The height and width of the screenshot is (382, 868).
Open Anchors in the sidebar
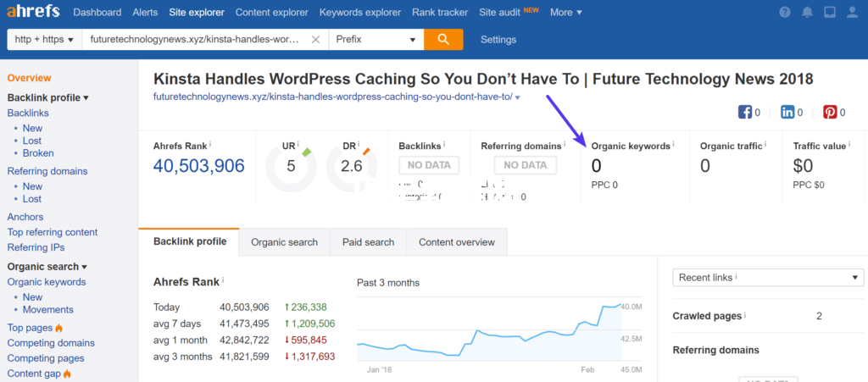coord(25,217)
